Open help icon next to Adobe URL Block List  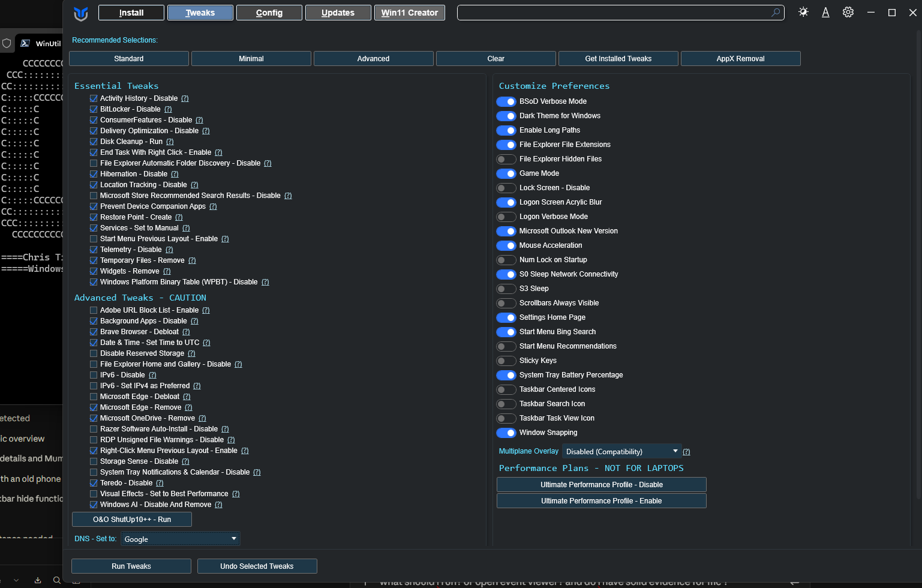point(206,310)
